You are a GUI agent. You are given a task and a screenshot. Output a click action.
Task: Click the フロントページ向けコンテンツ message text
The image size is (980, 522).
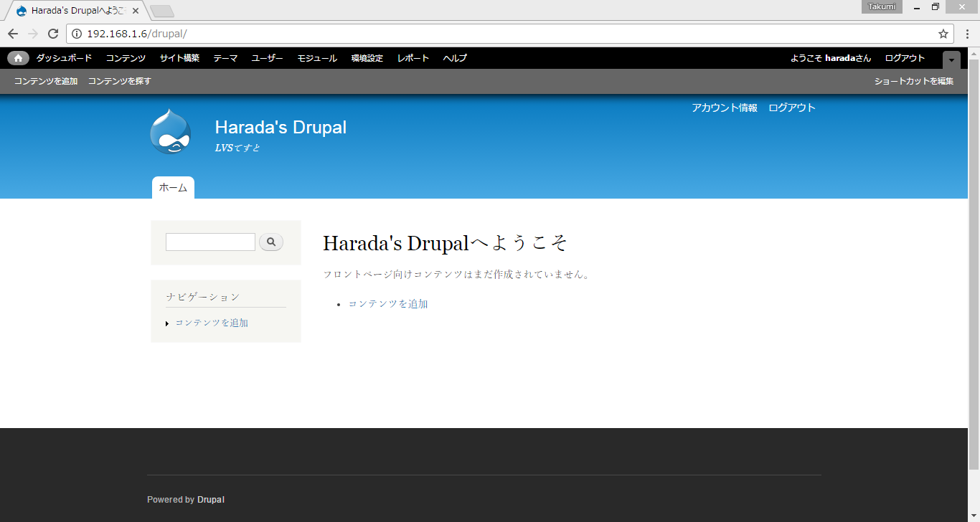point(456,274)
